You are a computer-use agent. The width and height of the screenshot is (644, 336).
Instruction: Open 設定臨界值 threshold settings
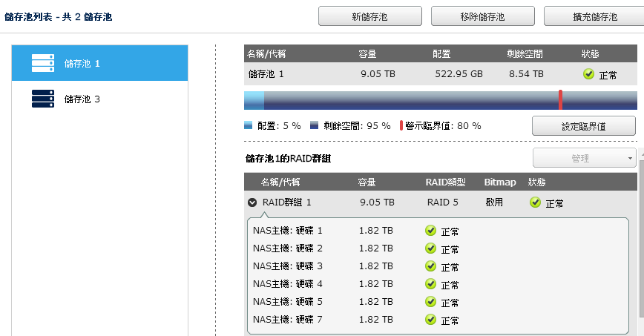[583, 126]
